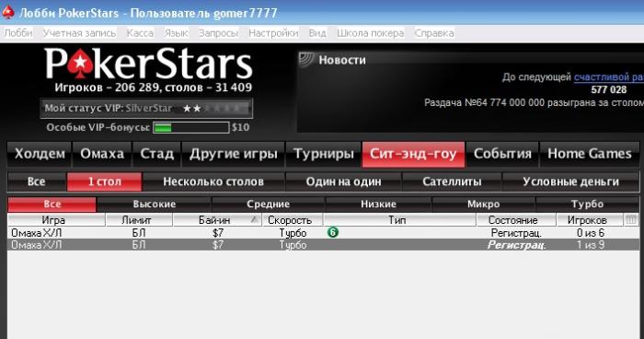Open the счастливой раздачи link in news

pos(609,77)
